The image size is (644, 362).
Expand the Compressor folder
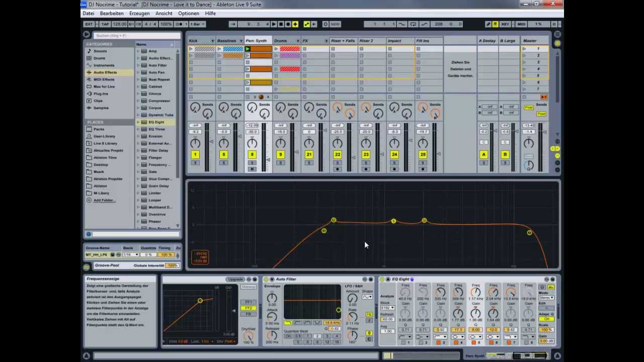coord(138,101)
